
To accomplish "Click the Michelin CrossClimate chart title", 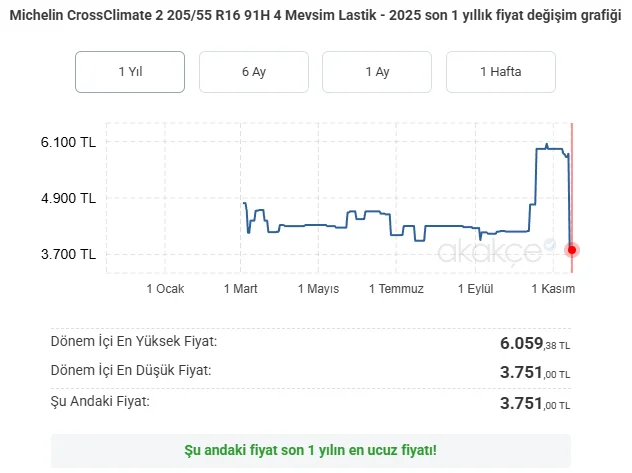I will (315, 17).
